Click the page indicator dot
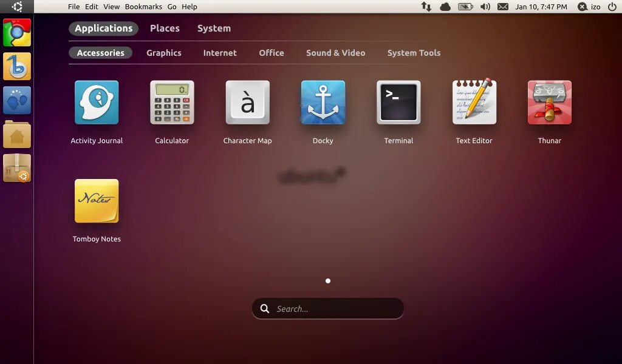Screen dimensions: 622x364 327,281
